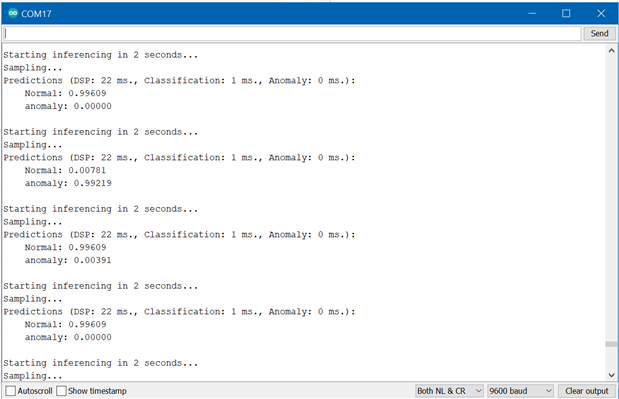Click the first 'Predictions (DSP: 22 ms.' line
This screenshot has width=619, height=399.
[180, 81]
